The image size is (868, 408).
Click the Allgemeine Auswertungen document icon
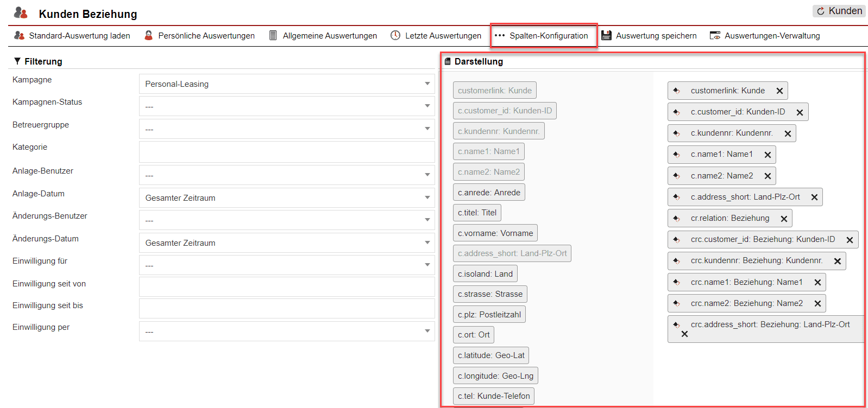pos(273,35)
